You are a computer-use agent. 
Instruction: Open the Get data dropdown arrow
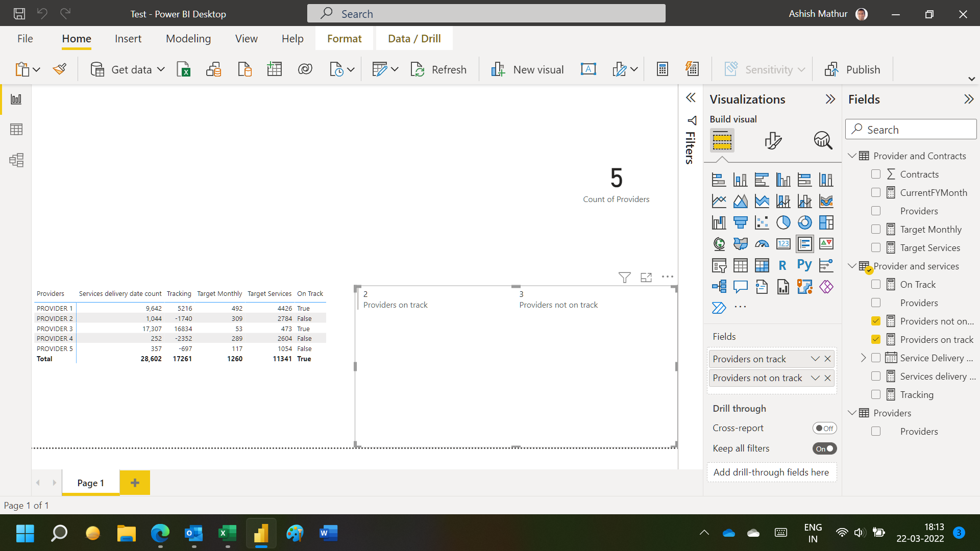161,69
